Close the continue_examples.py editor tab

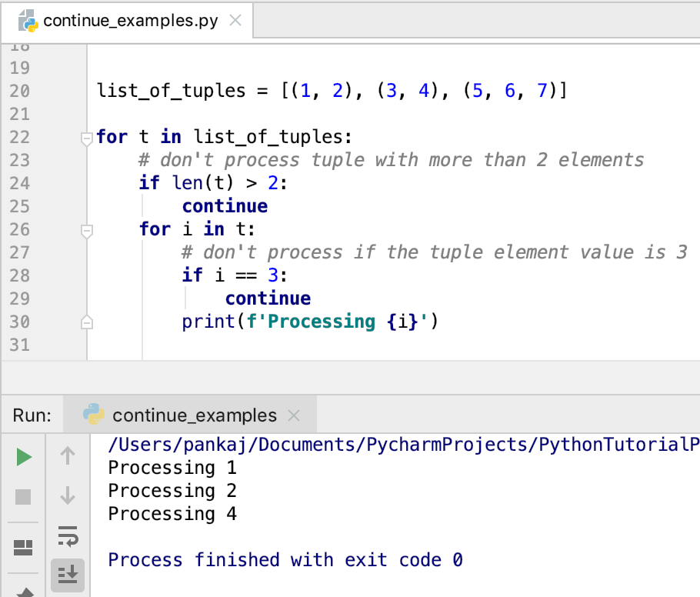(236, 21)
